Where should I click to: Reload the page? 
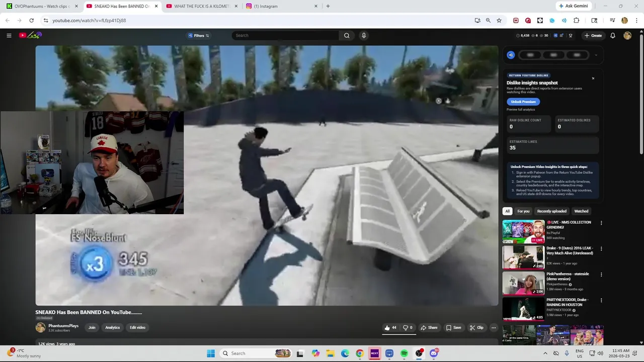click(x=31, y=21)
